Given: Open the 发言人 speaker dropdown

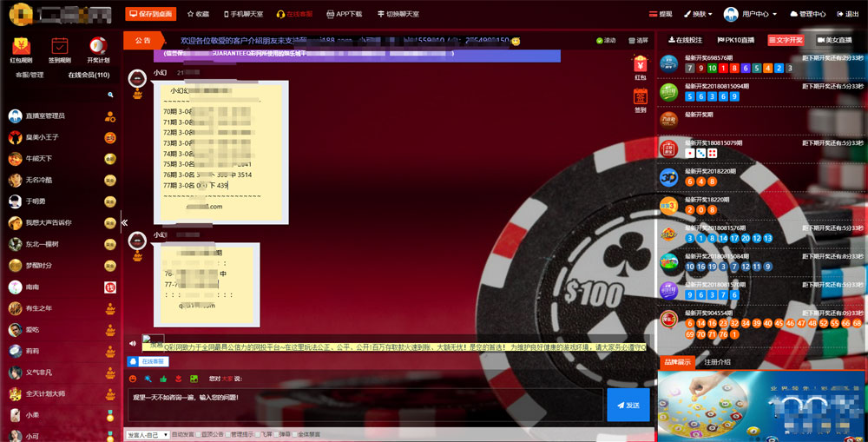Looking at the screenshot, I should pos(144,434).
